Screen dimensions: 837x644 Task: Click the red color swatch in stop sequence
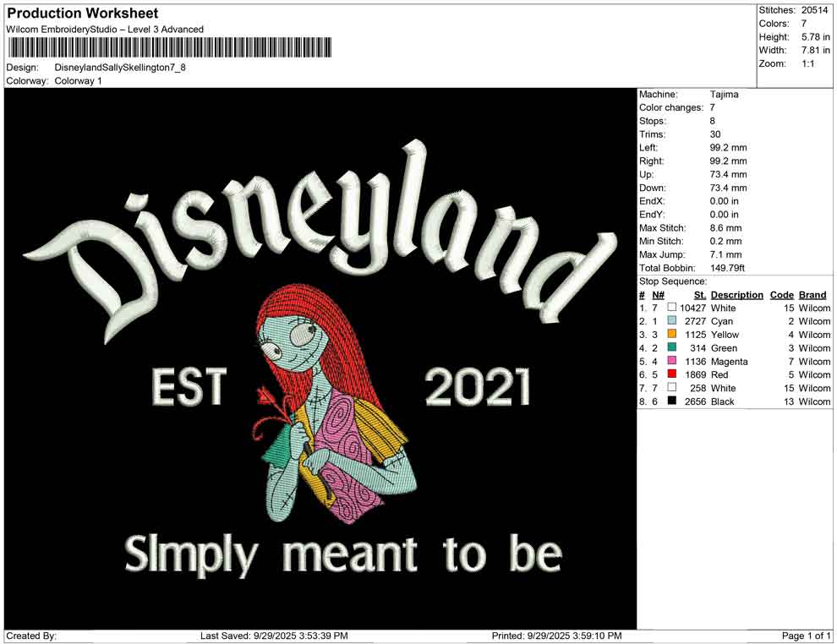click(671, 374)
